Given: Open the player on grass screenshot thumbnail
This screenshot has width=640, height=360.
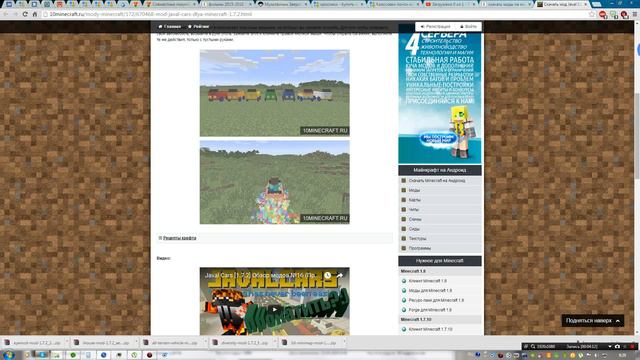Looking at the screenshot, I should point(274,182).
